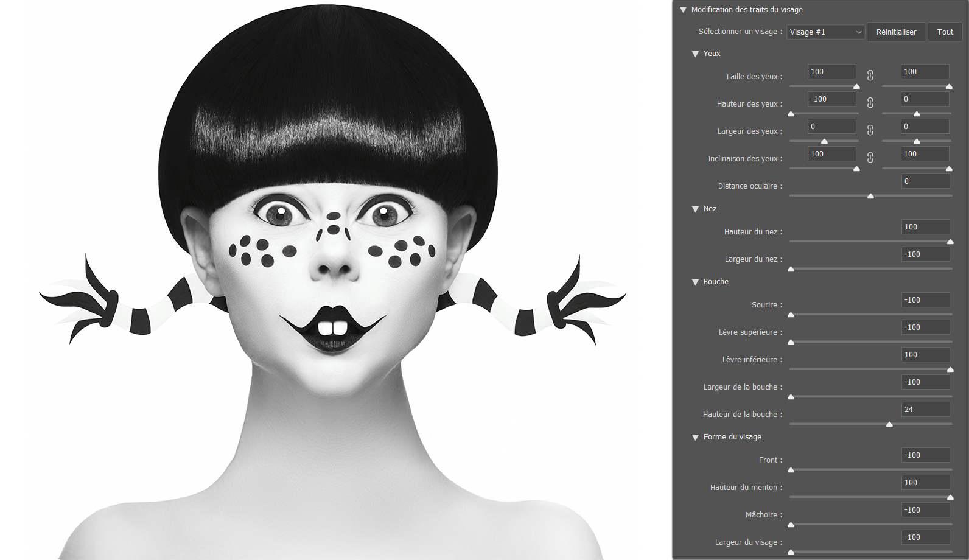
Task: Unlink left and right Largeur des yeux
Action: click(x=870, y=130)
